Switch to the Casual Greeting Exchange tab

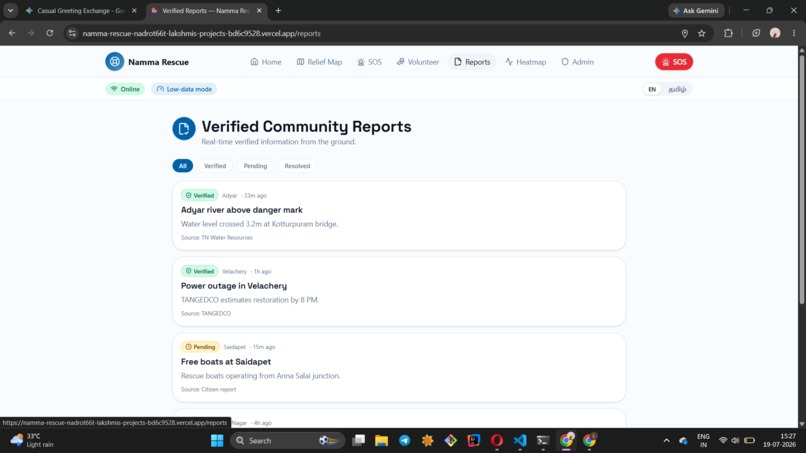(80, 10)
